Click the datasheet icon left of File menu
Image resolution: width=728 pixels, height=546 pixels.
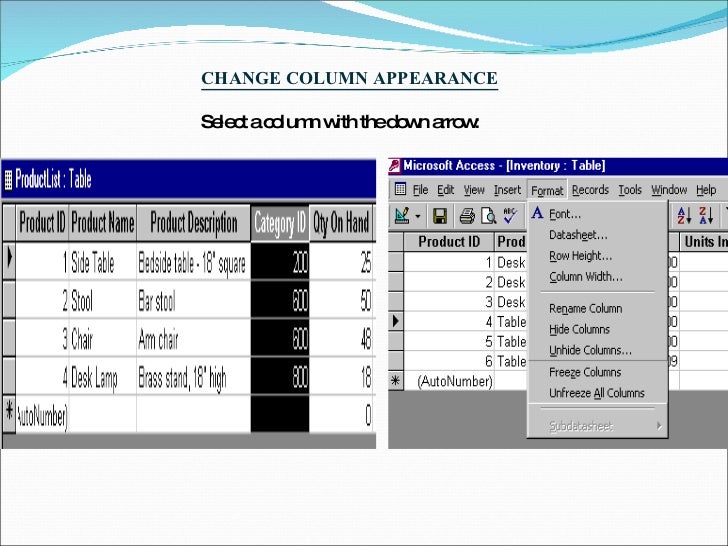pyautogui.click(x=400, y=189)
